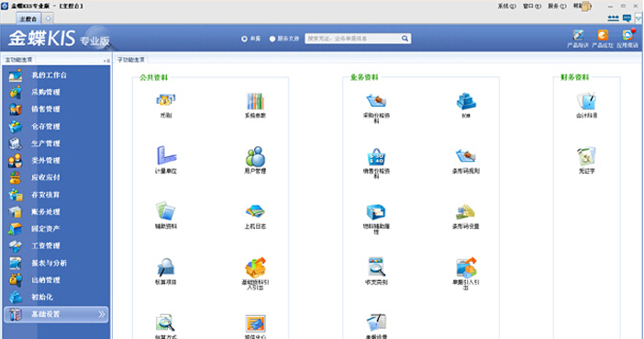Open 收支类别 income expense categories
The height and width of the screenshot is (339, 644).
376,271
